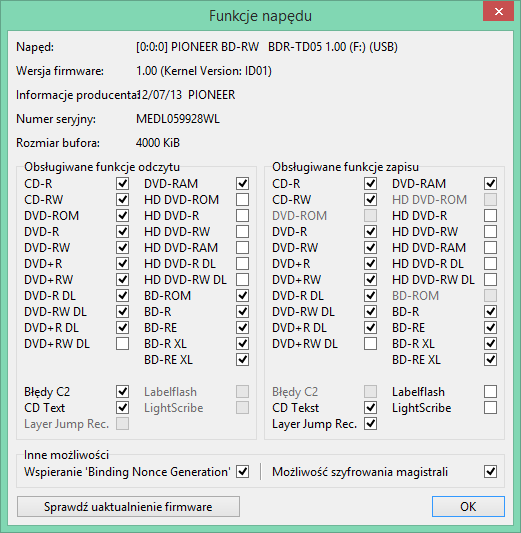
Task: Check HD DVD-RW box in read functions
Action: tap(242, 231)
